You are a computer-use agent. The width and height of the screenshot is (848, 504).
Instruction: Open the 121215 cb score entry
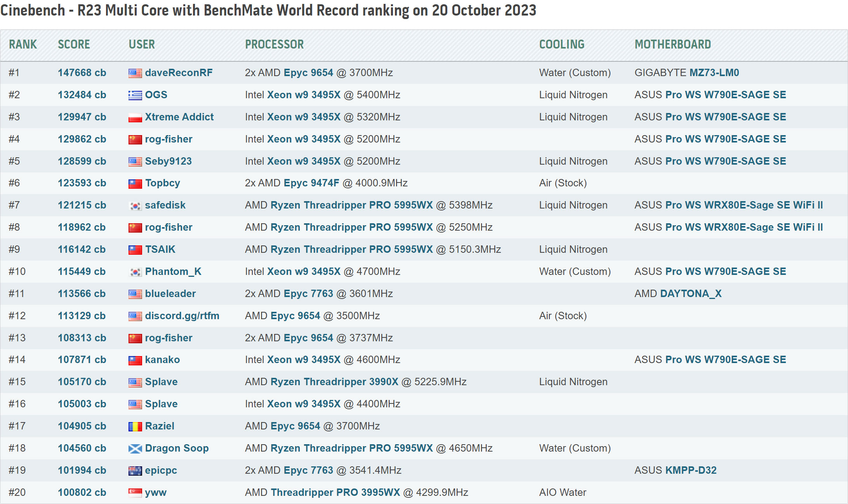coord(82,205)
